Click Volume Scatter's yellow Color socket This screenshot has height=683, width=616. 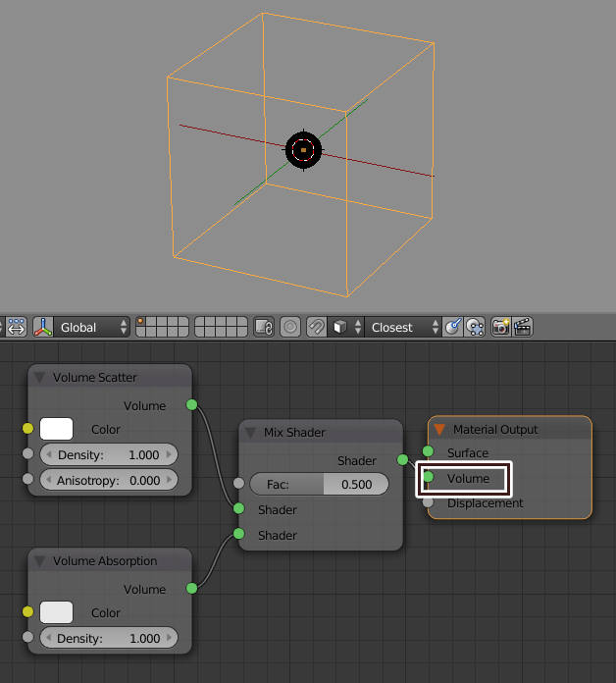(27, 429)
